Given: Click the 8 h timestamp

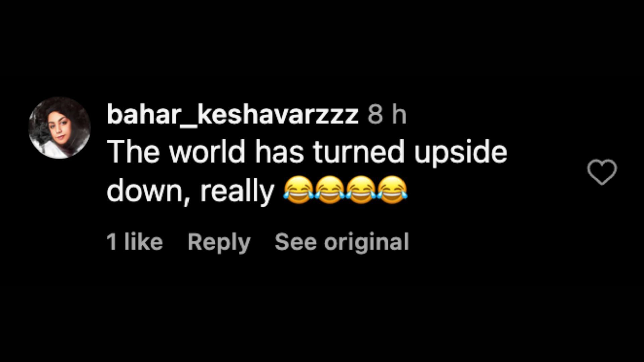Looking at the screenshot, I should coord(387,114).
